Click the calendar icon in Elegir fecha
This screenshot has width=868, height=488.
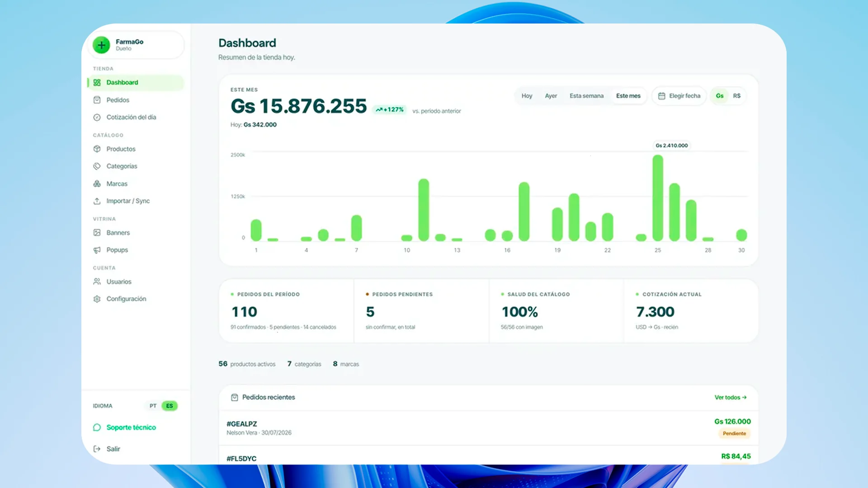click(x=661, y=96)
